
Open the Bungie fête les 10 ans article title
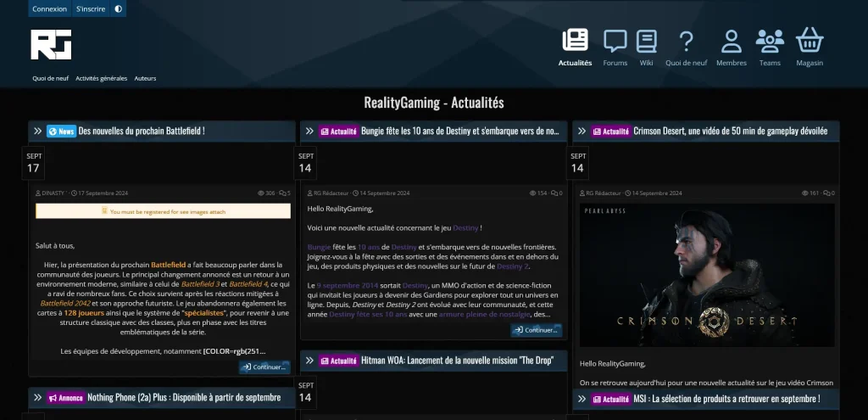(x=460, y=132)
